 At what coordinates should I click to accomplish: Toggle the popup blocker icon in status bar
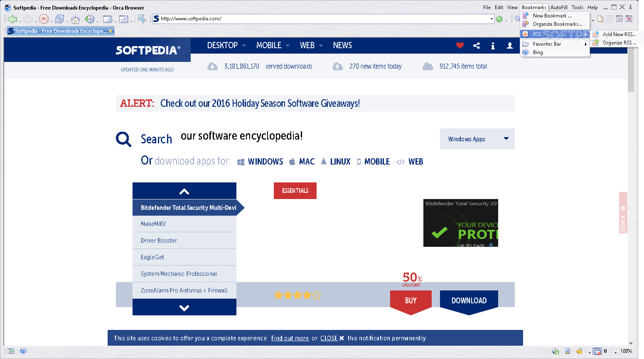point(597,351)
